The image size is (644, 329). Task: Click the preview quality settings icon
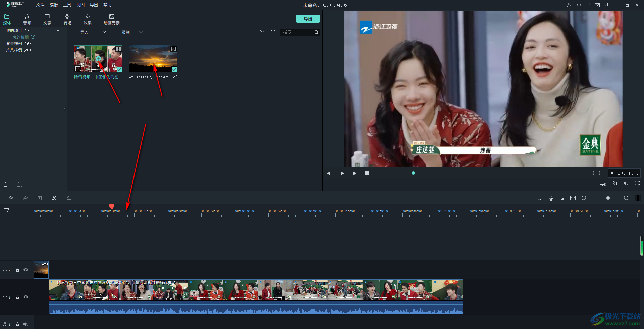tap(603, 183)
